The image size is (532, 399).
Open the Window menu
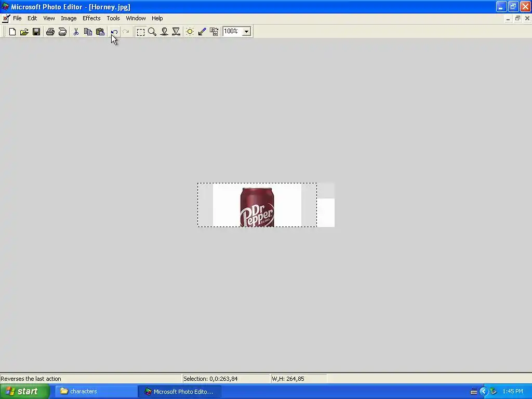pos(136,18)
